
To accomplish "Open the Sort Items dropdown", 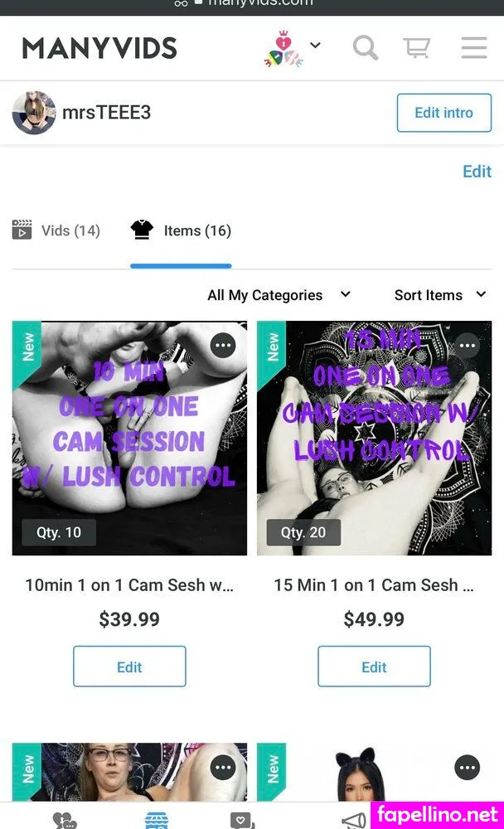I will [x=440, y=295].
